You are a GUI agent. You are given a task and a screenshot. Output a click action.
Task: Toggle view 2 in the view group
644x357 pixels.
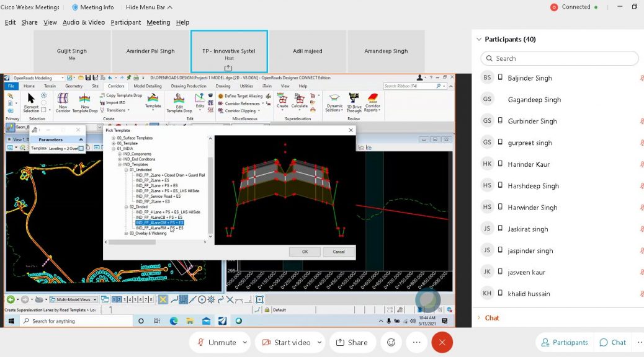pyautogui.click(x=119, y=299)
